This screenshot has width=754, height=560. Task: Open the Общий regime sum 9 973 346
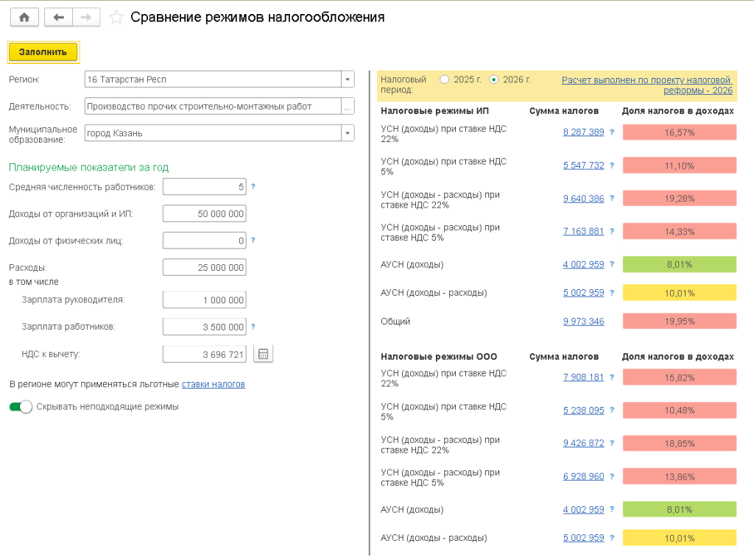click(x=583, y=321)
